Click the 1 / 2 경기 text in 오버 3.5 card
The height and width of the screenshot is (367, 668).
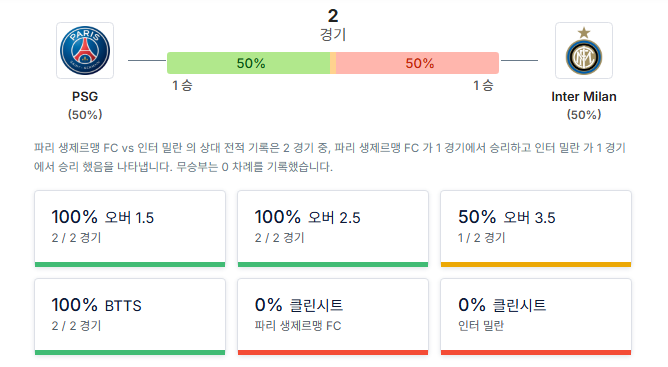pos(481,238)
